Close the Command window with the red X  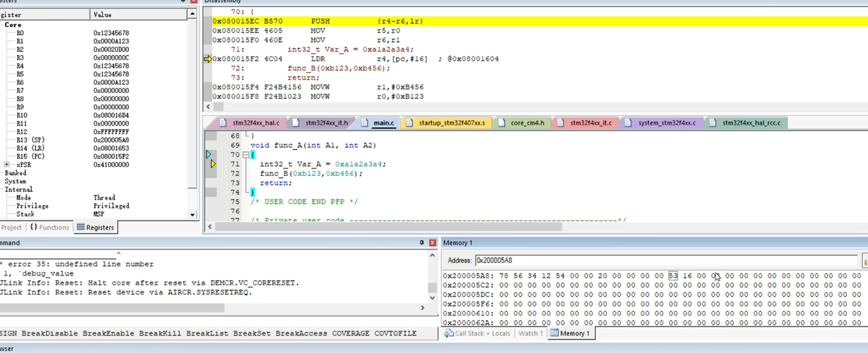pyautogui.click(x=433, y=243)
